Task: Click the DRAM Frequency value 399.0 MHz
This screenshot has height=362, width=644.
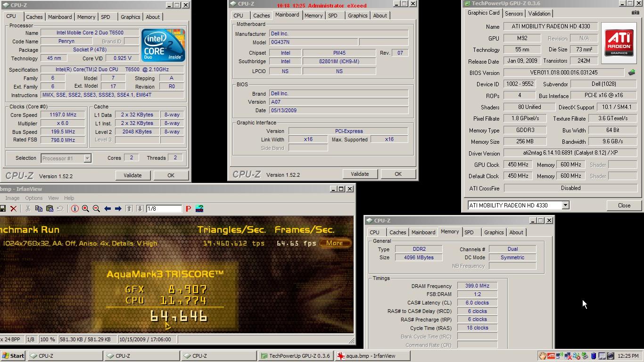Action: 477,286
